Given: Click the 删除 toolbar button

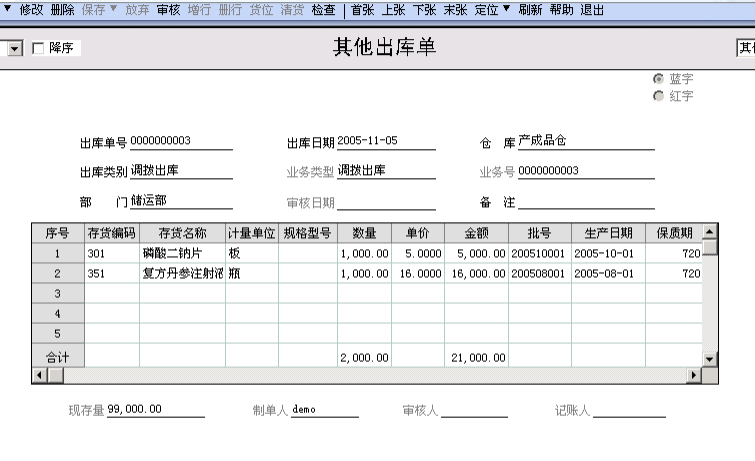Looking at the screenshot, I should [63, 10].
